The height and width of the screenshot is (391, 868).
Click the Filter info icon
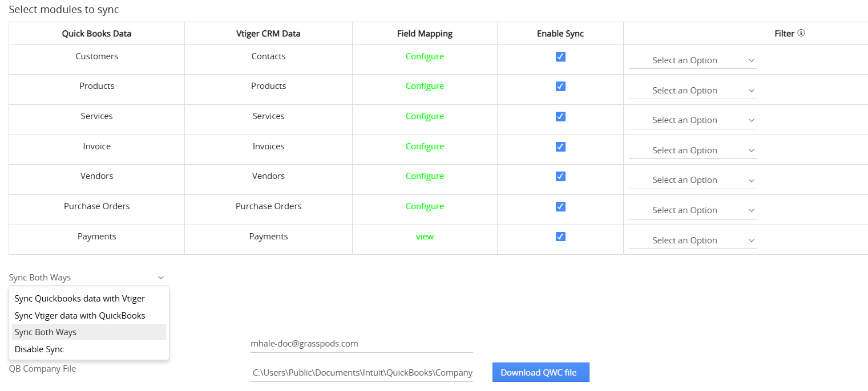(801, 33)
